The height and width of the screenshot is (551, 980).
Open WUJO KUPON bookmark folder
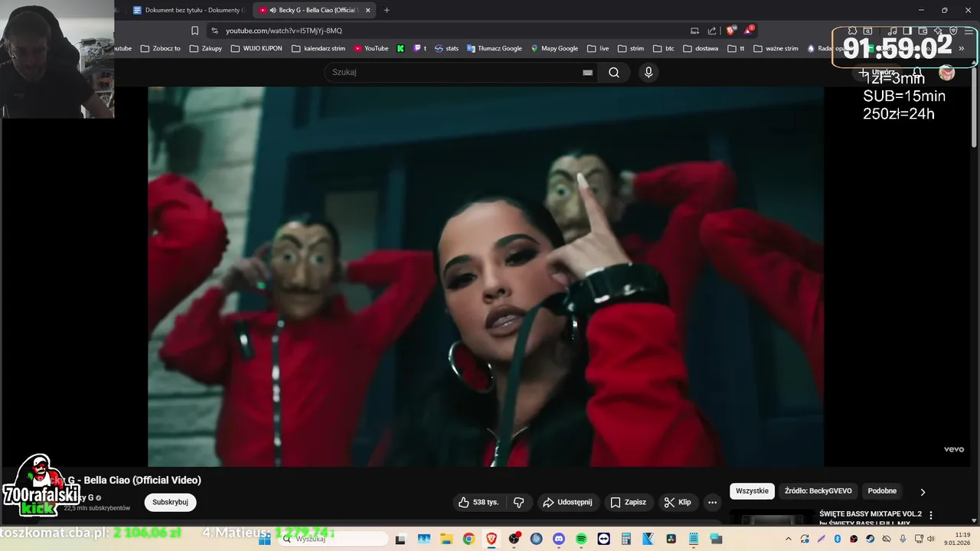click(256, 48)
